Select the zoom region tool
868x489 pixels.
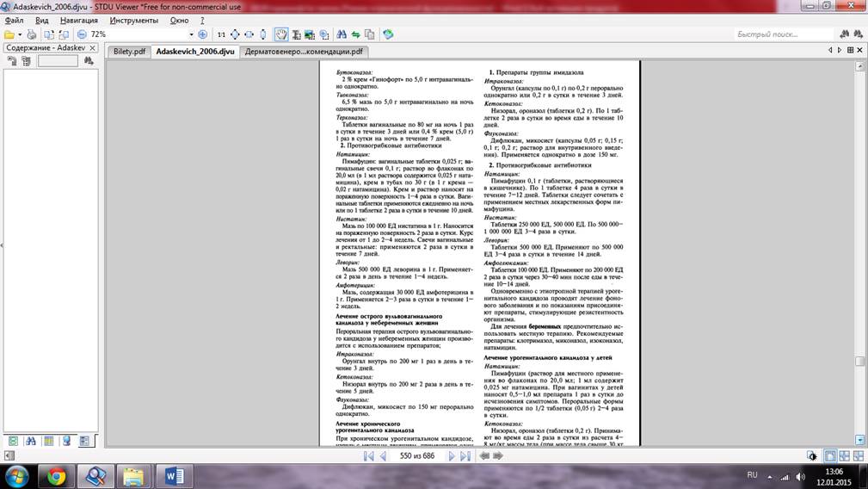pyautogui.click(x=323, y=34)
